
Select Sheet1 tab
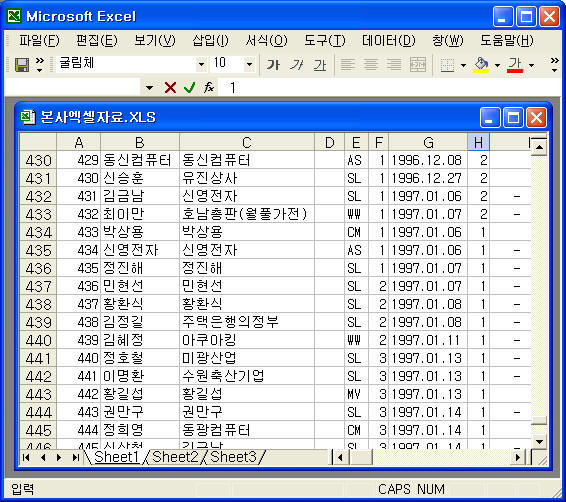click(x=116, y=457)
